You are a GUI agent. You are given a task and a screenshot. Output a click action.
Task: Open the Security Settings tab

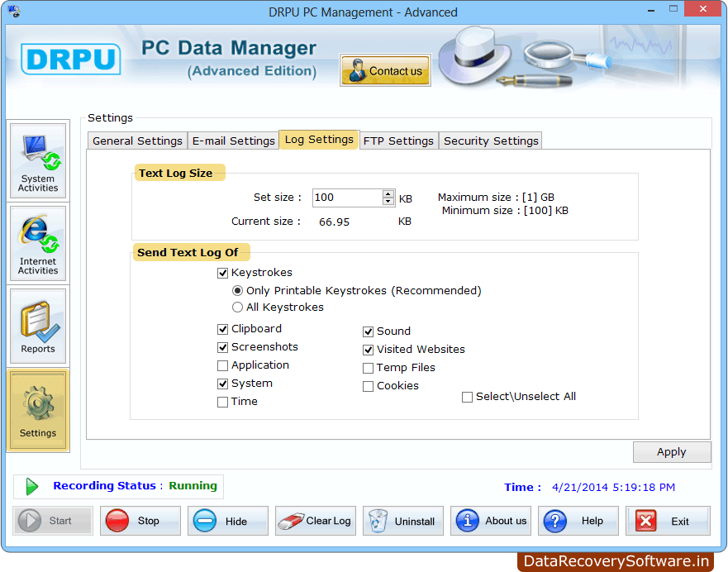[491, 141]
